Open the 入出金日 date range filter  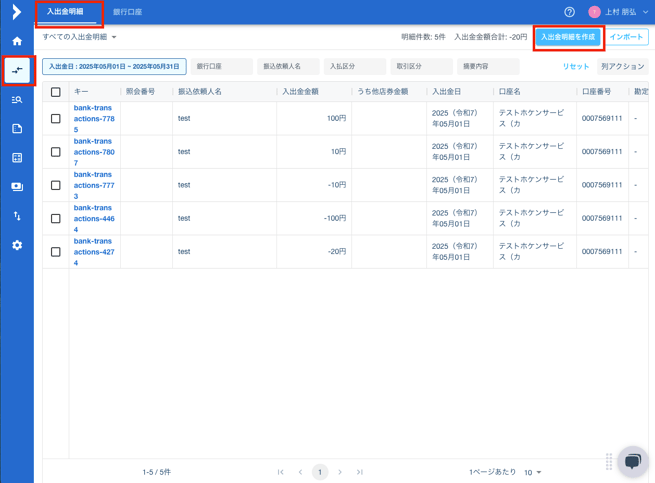pyautogui.click(x=114, y=66)
